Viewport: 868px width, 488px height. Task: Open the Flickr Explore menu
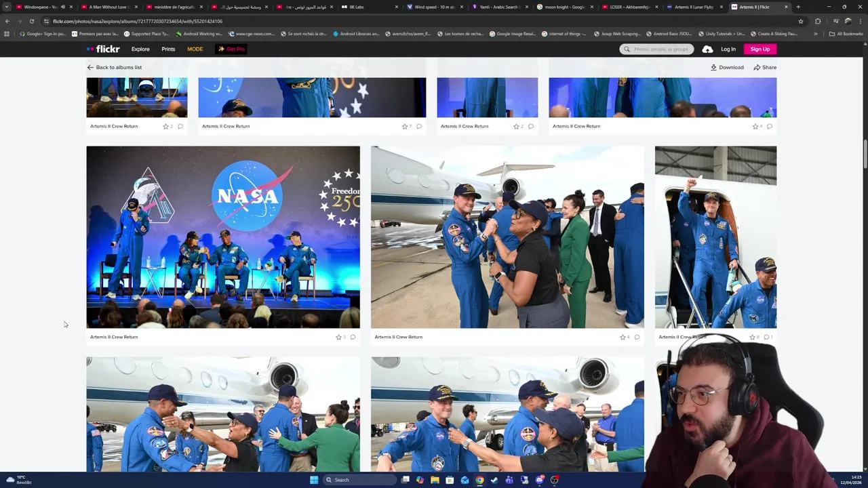[140, 49]
